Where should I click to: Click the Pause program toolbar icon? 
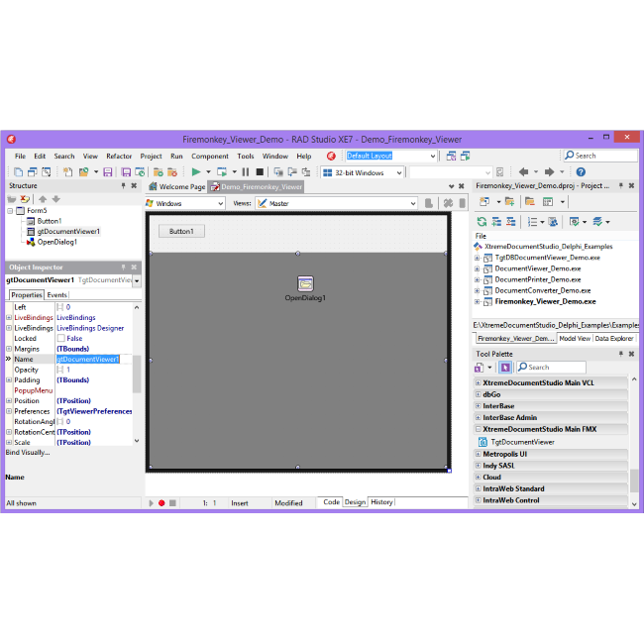(246, 172)
